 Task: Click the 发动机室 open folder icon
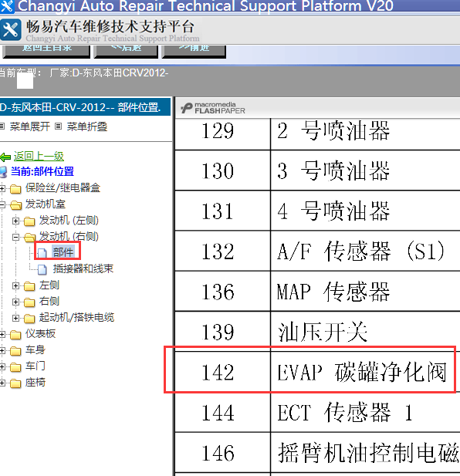[15, 205]
